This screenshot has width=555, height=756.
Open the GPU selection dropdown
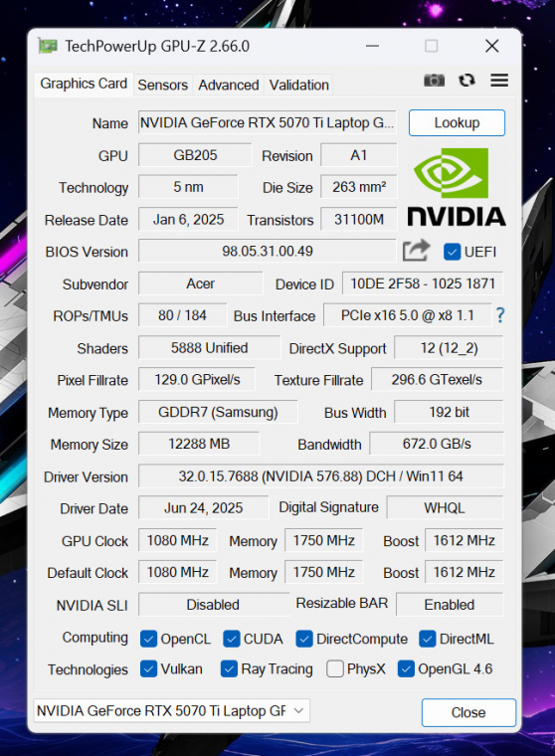pos(172,710)
